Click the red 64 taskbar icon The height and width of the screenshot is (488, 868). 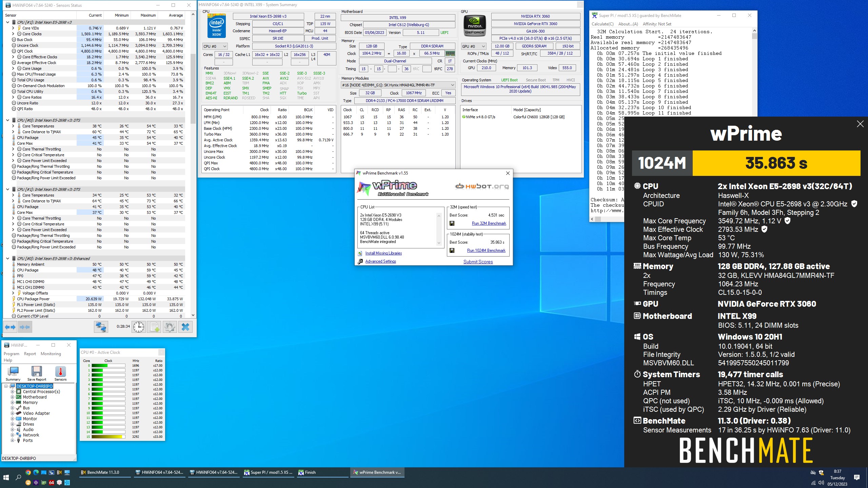(x=52, y=483)
